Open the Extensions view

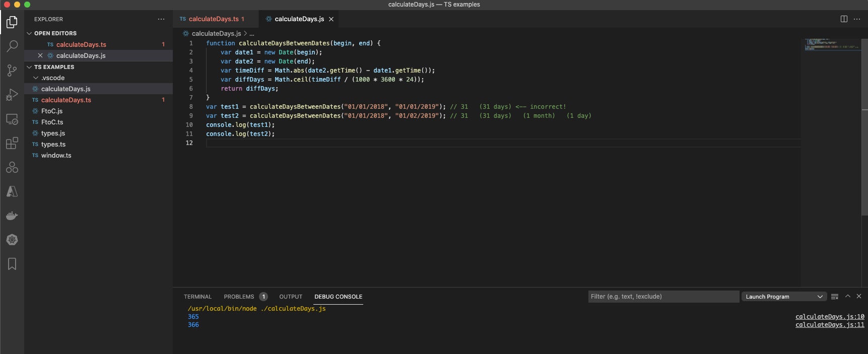(x=12, y=143)
